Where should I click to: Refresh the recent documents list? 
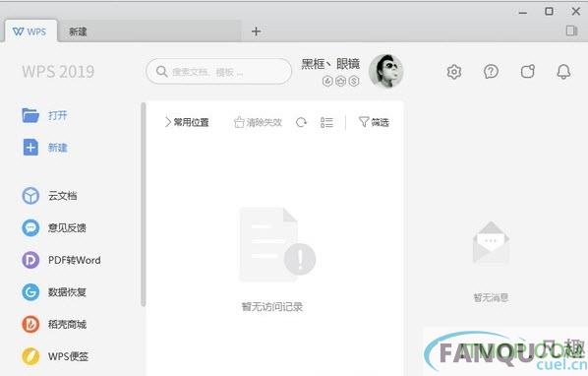pos(301,122)
